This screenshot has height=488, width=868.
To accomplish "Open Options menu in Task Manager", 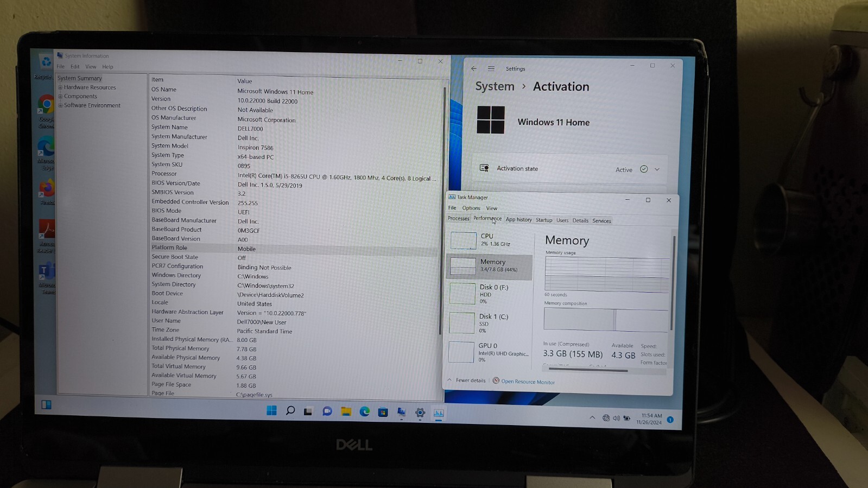I will (x=471, y=208).
